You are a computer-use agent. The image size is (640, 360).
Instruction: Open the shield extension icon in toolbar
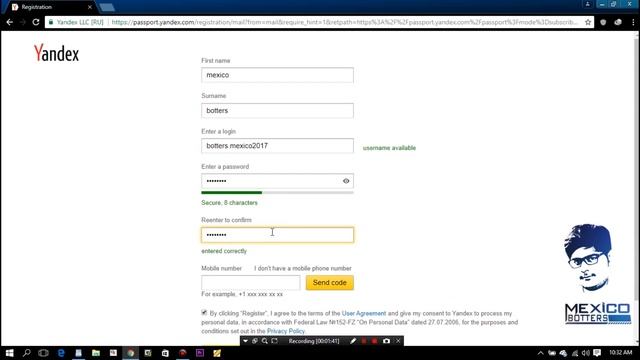[603, 22]
